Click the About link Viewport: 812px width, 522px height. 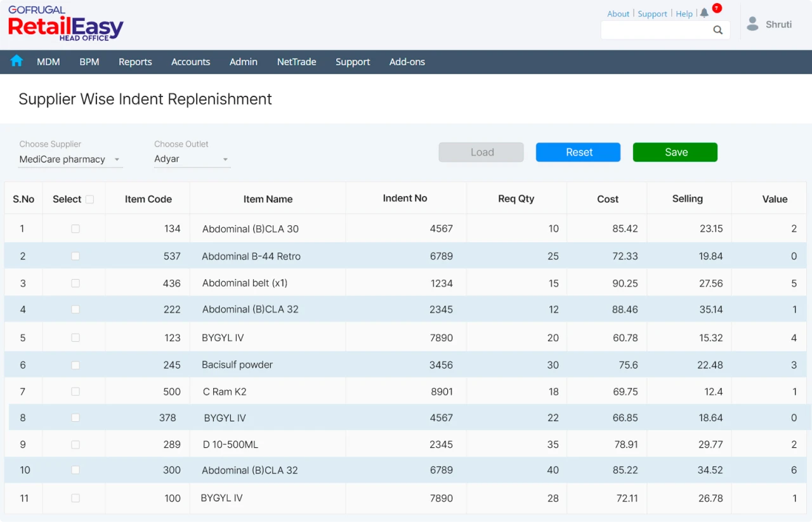618,13
